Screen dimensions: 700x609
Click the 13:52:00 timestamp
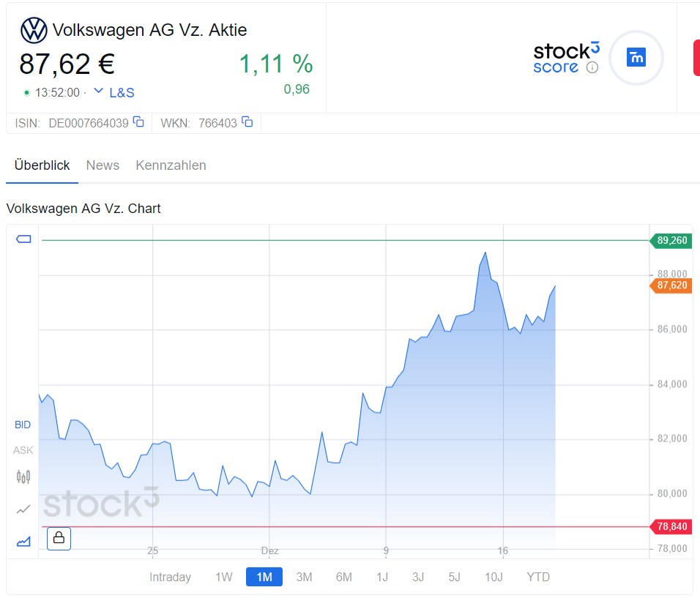57,92
